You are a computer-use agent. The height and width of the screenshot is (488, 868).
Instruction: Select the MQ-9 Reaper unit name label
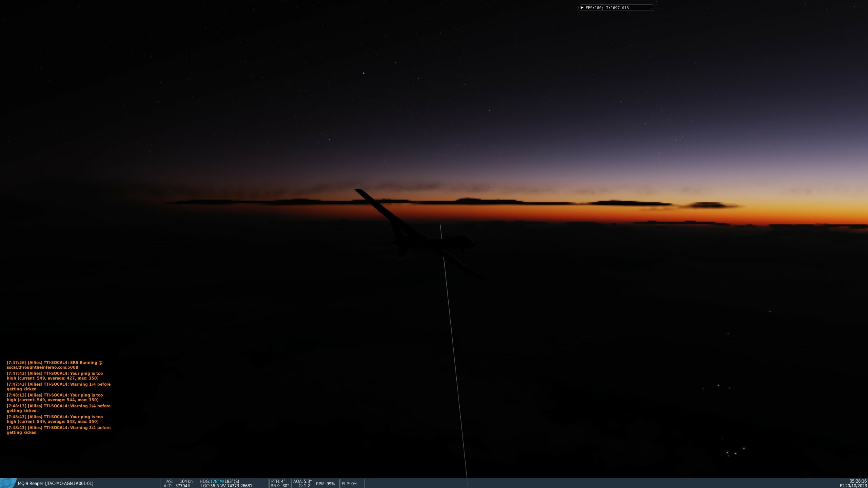(x=56, y=484)
